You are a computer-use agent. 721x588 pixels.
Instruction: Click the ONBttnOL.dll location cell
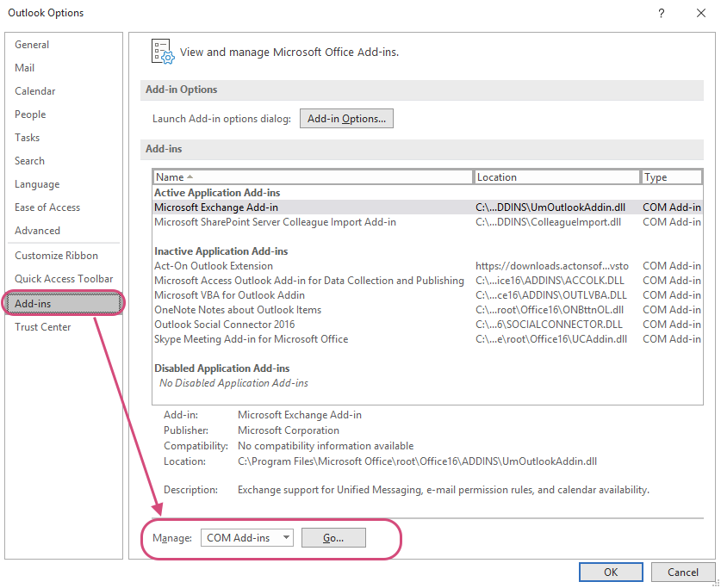tap(550, 310)
